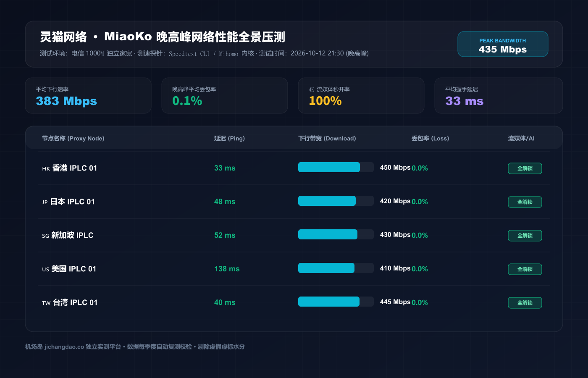Click the 450 Mbps download value
Viewport: 588px width, 378px height.
395,168
